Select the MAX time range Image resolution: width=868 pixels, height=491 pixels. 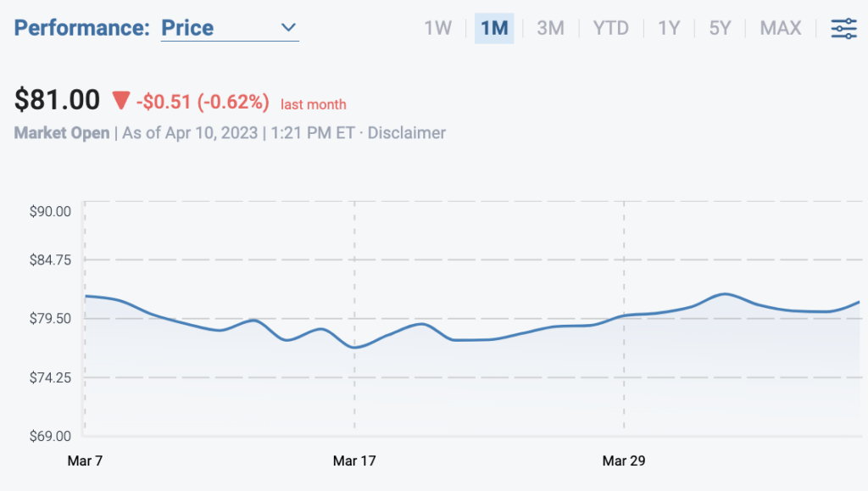(x=780, y=28)
